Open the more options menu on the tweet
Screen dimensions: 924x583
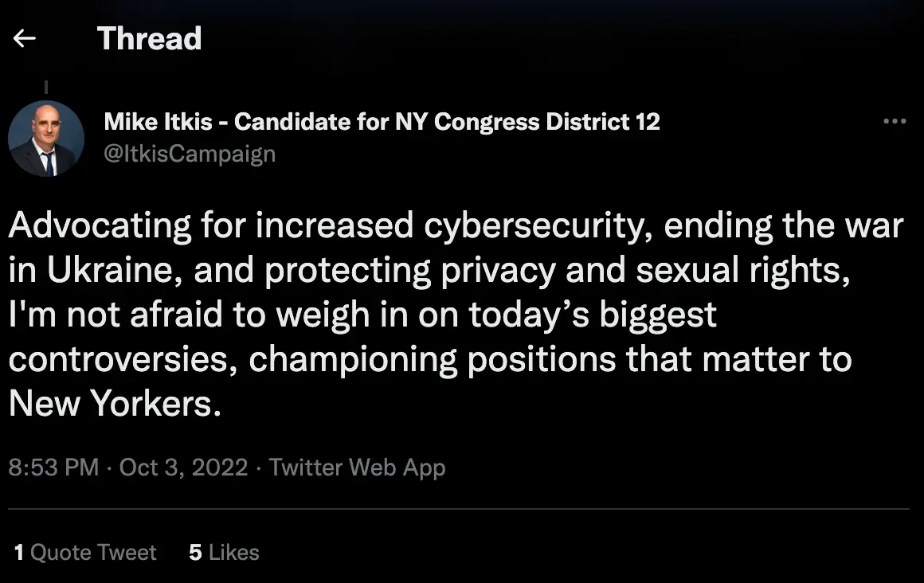tap(895, 120)
